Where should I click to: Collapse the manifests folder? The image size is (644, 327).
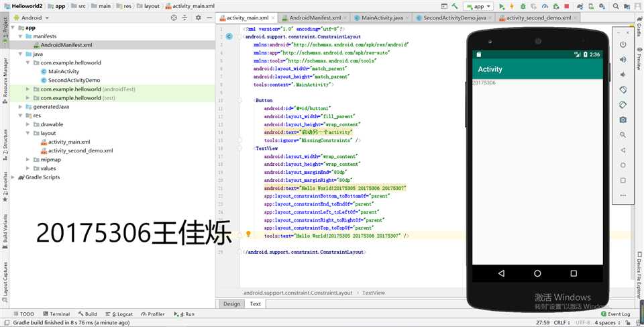click(21, 36)
